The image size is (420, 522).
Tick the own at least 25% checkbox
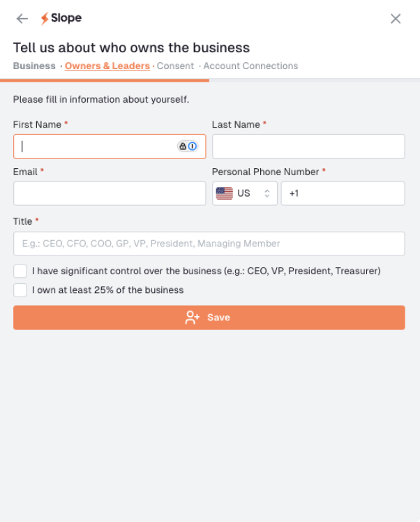pyautogui.click(x=20, y=290)
